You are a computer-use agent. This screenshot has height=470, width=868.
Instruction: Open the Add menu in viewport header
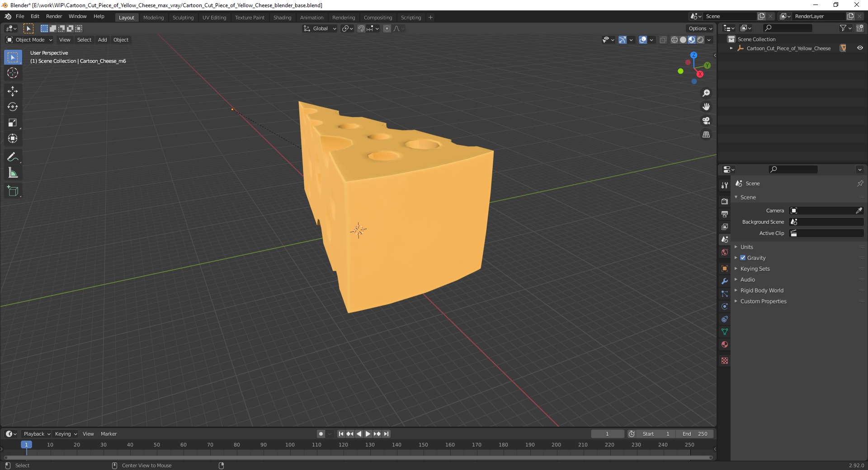pyautogui.click(x=103, y=40)
